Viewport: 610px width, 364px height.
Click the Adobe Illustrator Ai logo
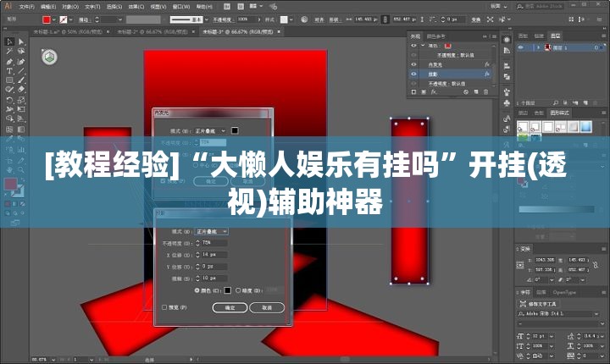coord(8,6)
